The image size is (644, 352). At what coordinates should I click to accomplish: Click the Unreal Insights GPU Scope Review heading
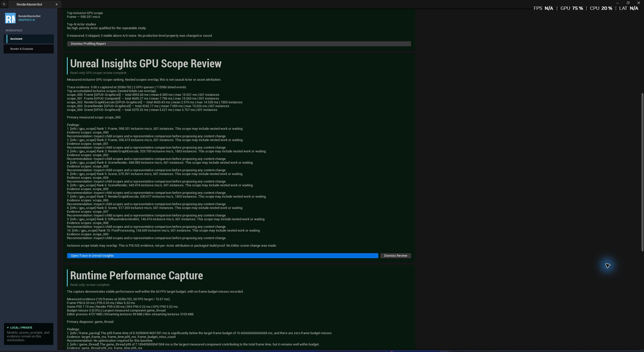click(146, 64)
